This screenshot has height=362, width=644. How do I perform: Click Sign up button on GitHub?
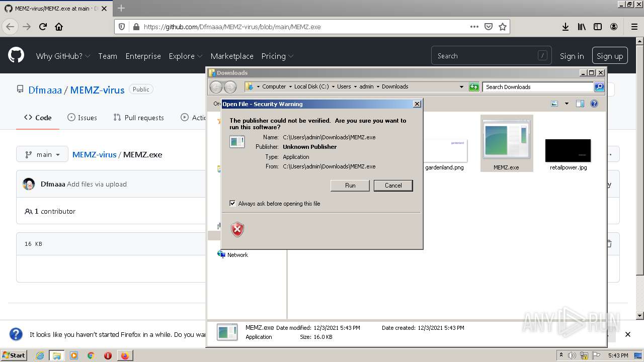point(610,56)
